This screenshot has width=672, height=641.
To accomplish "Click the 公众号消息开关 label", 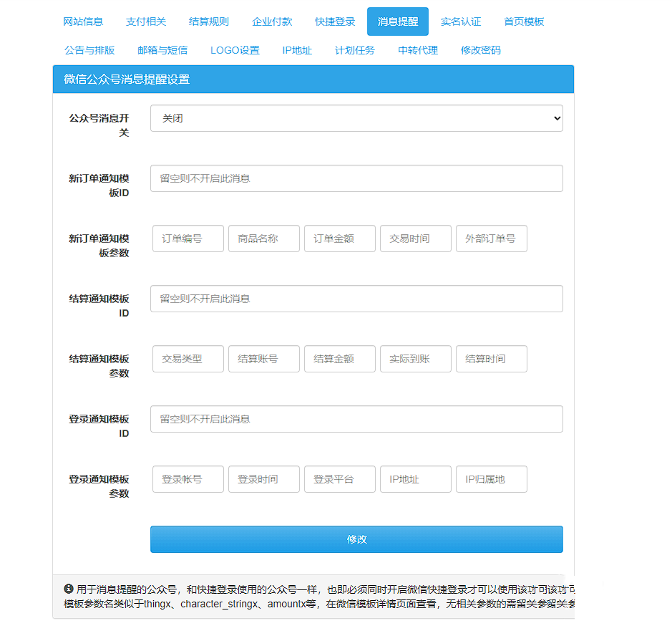I will pos(99,125).
